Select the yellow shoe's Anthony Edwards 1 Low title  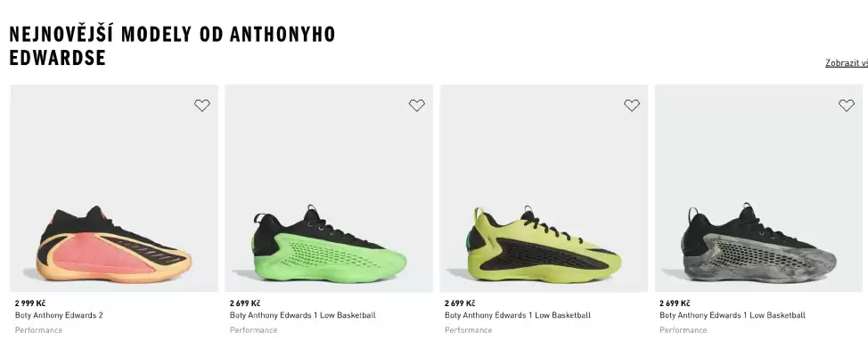pos(518,315)
